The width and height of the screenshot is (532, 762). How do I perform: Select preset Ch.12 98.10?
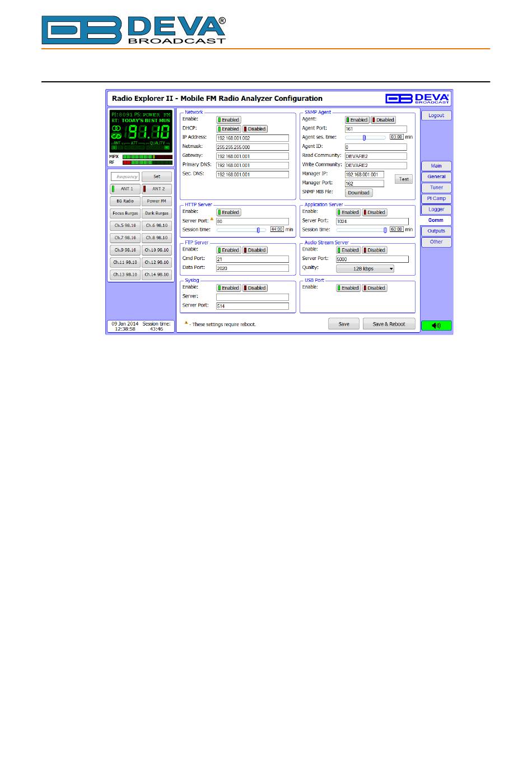(157, 262)
